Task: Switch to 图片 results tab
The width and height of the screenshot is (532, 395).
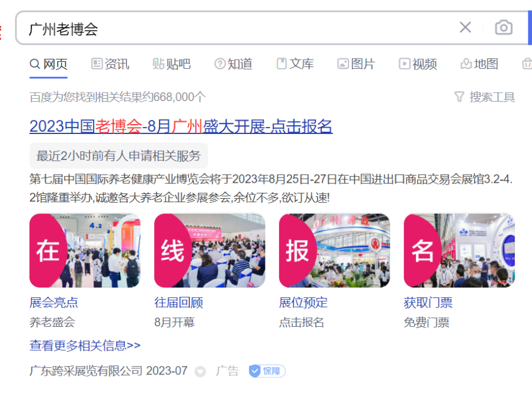Action: [x=356, y=64]
